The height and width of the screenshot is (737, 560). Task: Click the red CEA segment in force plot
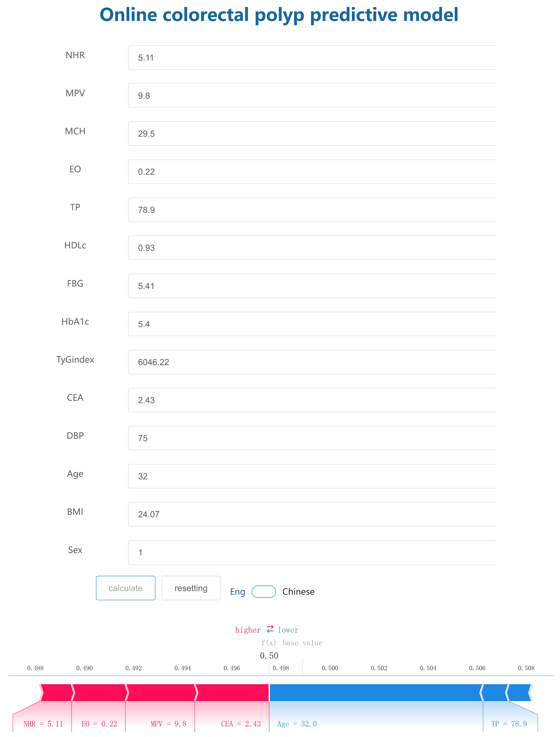[232, 693]
